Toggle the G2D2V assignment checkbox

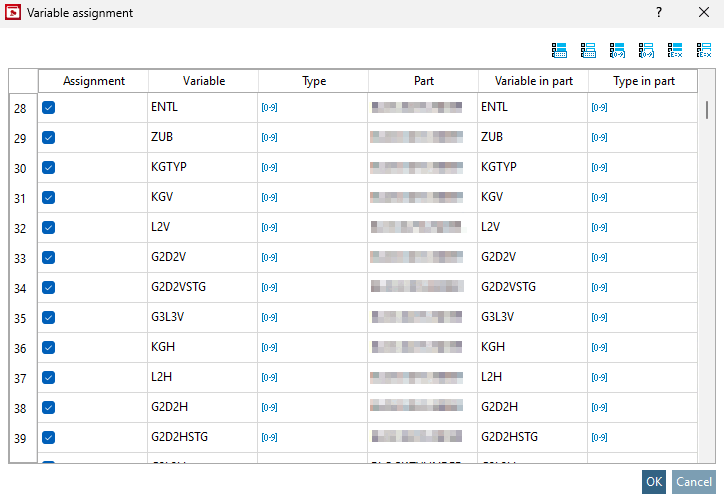[48, 258]
